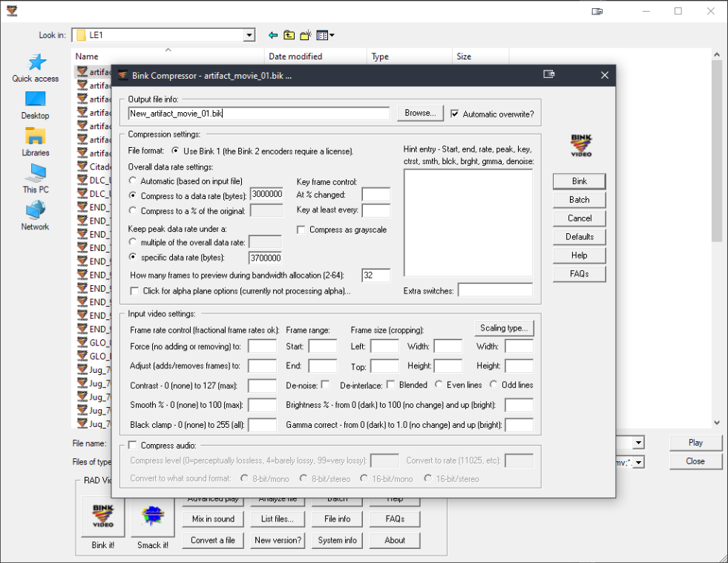Click the output file name field
728x563 pixels.
point(259,114)
